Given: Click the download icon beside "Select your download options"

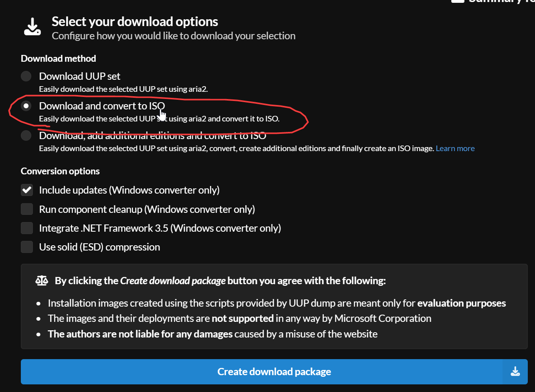Looking at the screenshot, I should (32, 26).
